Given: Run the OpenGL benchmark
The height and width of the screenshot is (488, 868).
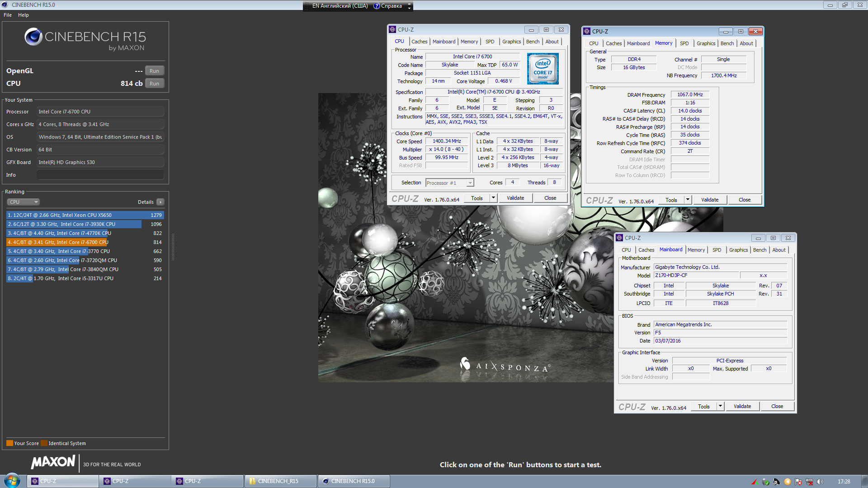Looking at the screenshot, I should pos(154,71).
